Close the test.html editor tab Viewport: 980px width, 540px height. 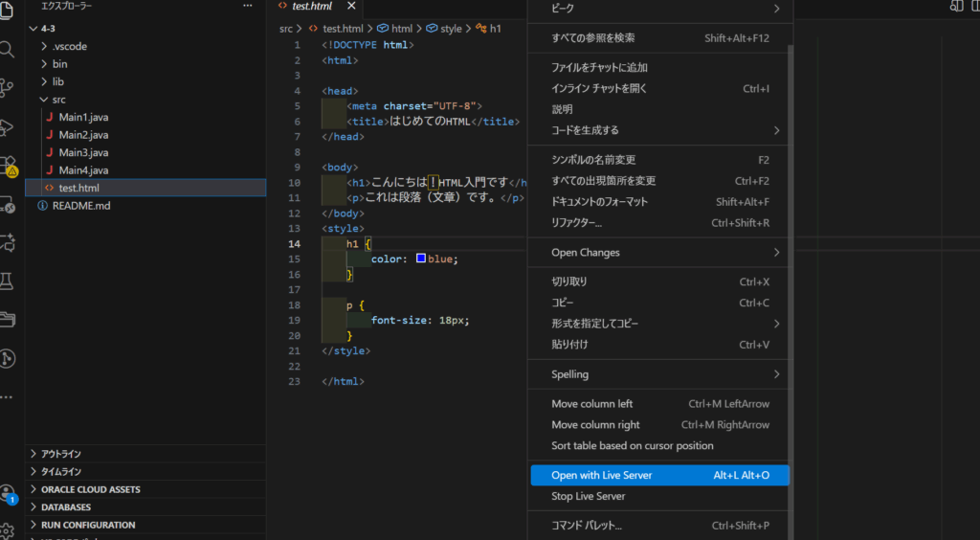(x=351, y=6)
